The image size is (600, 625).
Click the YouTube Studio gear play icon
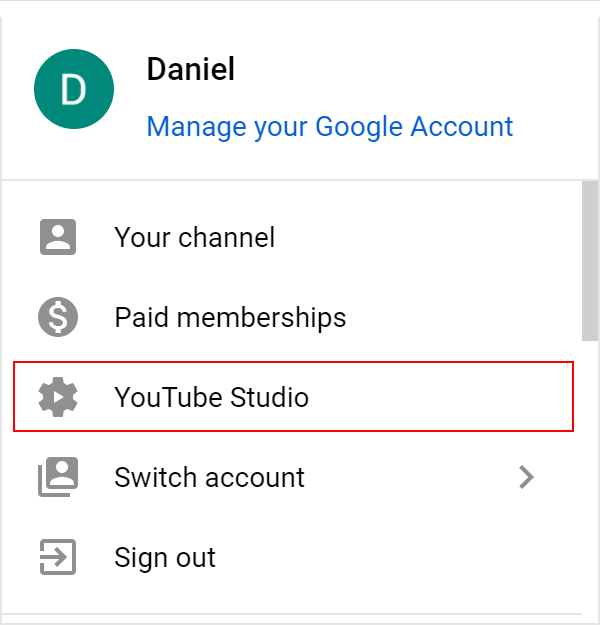pos(58,397)
